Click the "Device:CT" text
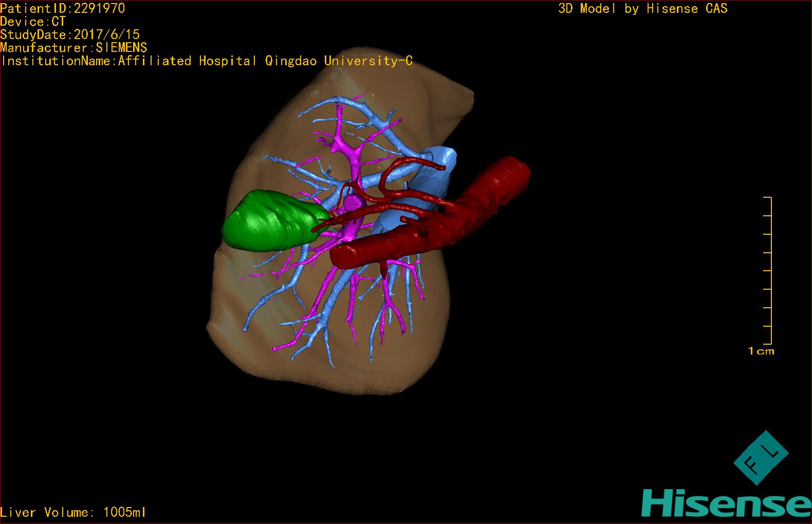This screenshot has height=524, width=812. click(33, 22)
